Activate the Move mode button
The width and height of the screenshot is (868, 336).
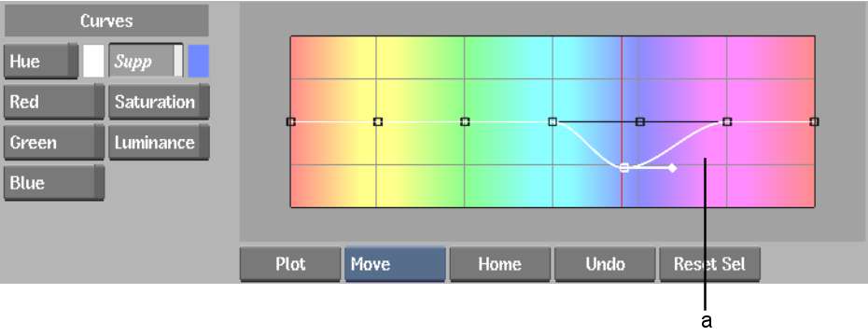point(395,264)
